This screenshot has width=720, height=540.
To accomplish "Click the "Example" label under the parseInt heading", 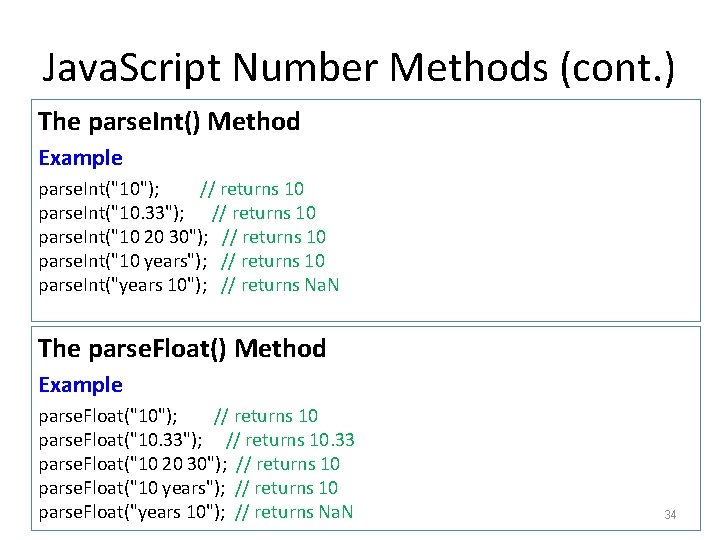I will (80, 158).
